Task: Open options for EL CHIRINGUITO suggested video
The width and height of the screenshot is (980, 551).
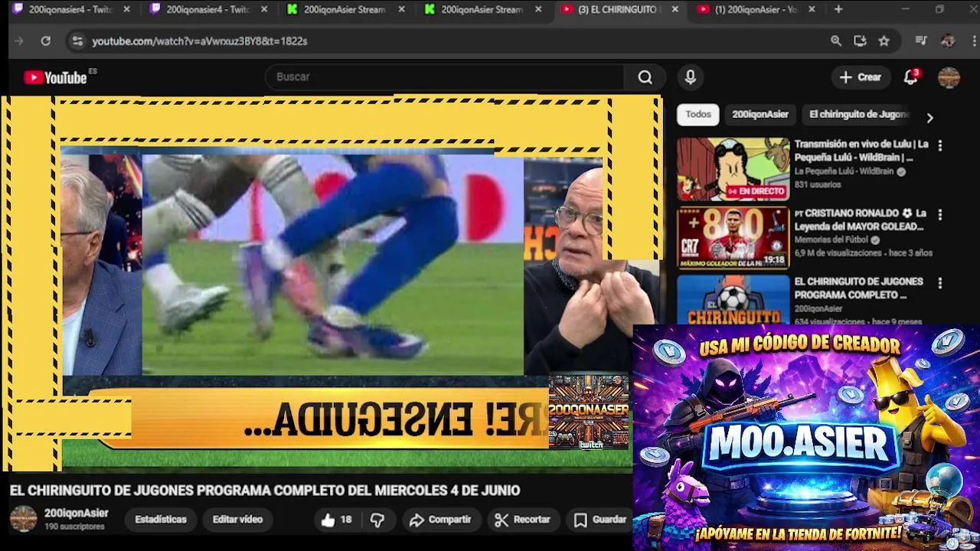Action: tap(940, 283)
